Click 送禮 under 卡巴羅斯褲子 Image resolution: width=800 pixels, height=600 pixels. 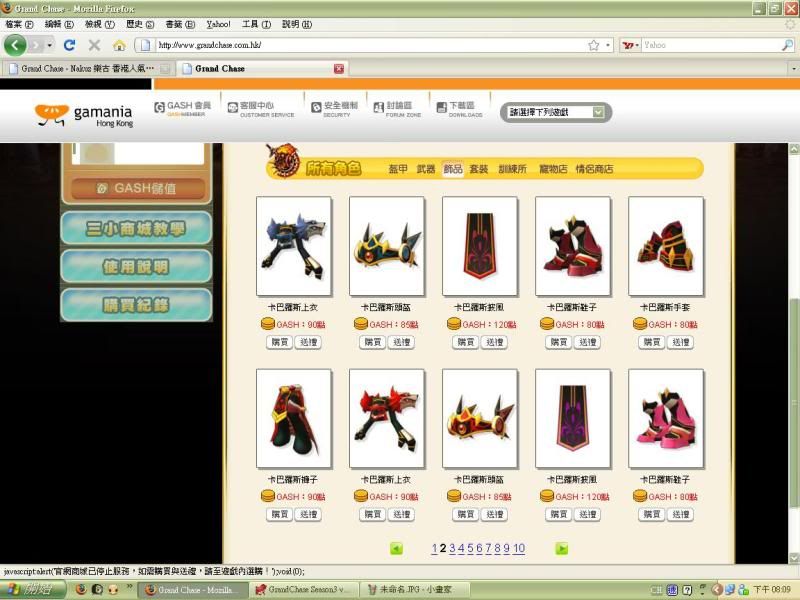click(x=309, y=514)
